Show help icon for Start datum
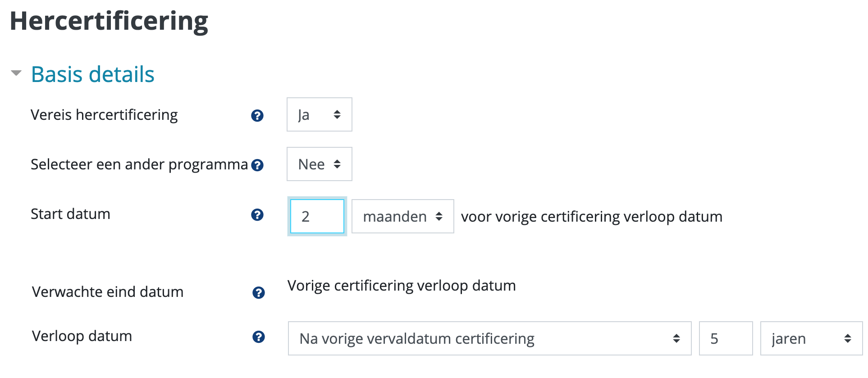868x378 pixels. pos(257,215)
